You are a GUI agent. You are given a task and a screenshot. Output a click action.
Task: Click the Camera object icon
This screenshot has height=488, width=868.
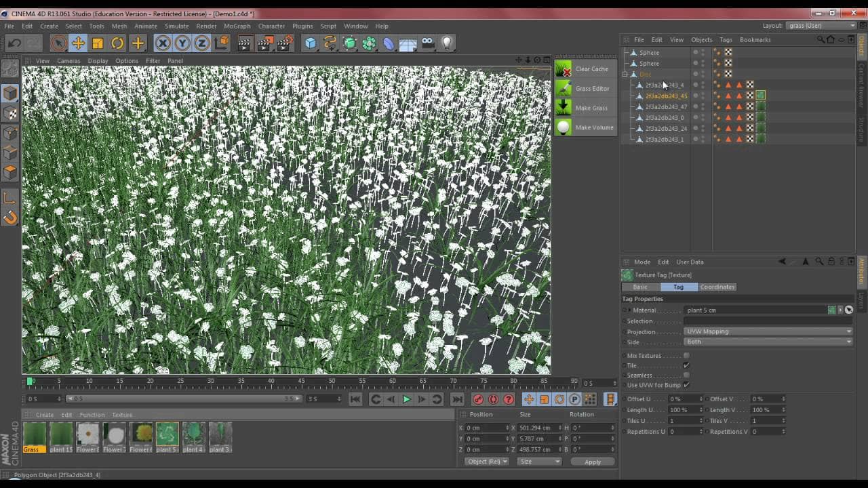click(427, 43)
